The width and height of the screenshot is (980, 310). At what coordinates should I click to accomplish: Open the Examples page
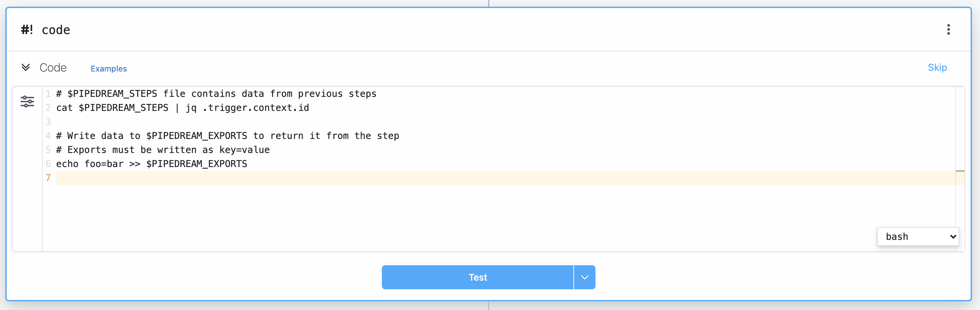click(x=109, y=69)
